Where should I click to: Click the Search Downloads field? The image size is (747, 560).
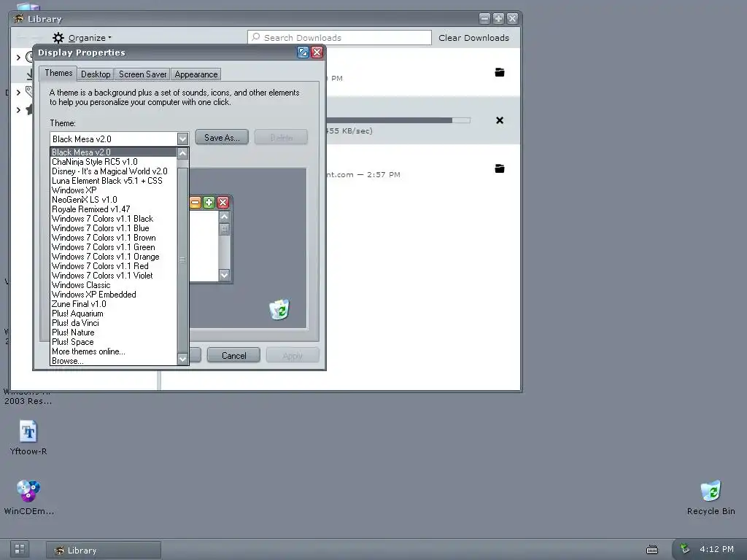click(x=339, y=38)
